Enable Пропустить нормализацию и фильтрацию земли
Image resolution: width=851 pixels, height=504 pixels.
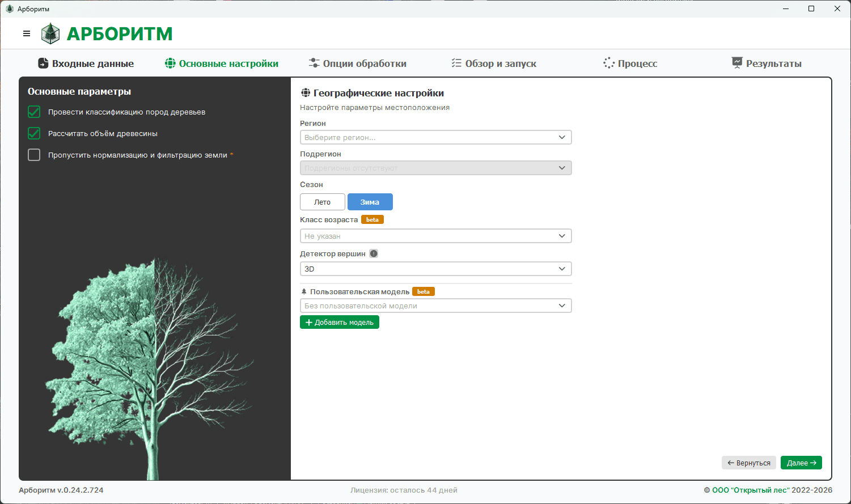34,155
